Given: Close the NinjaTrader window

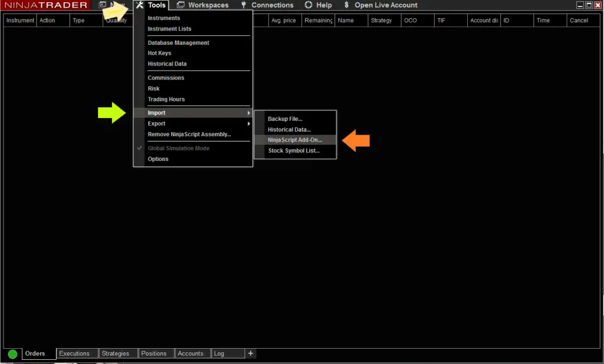Looking at the screenshot, I should tap(598, 5).
